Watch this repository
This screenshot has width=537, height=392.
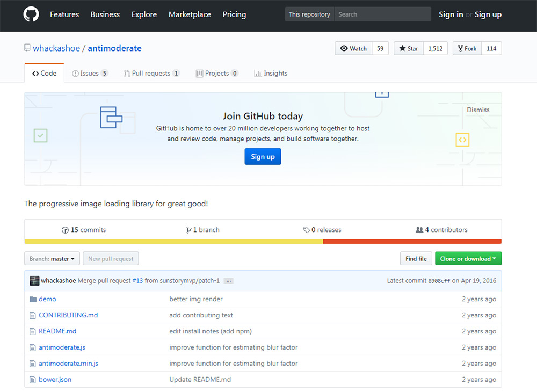[353, 48]
